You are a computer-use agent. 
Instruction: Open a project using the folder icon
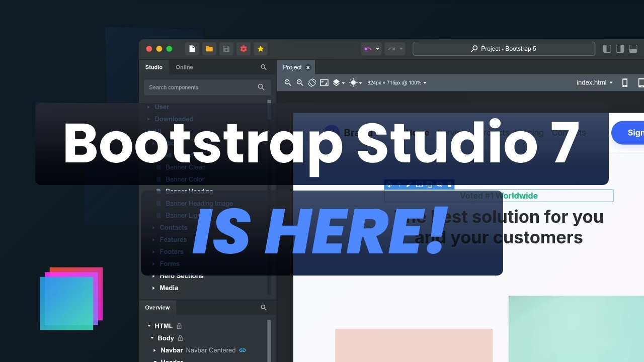point(209,48)
